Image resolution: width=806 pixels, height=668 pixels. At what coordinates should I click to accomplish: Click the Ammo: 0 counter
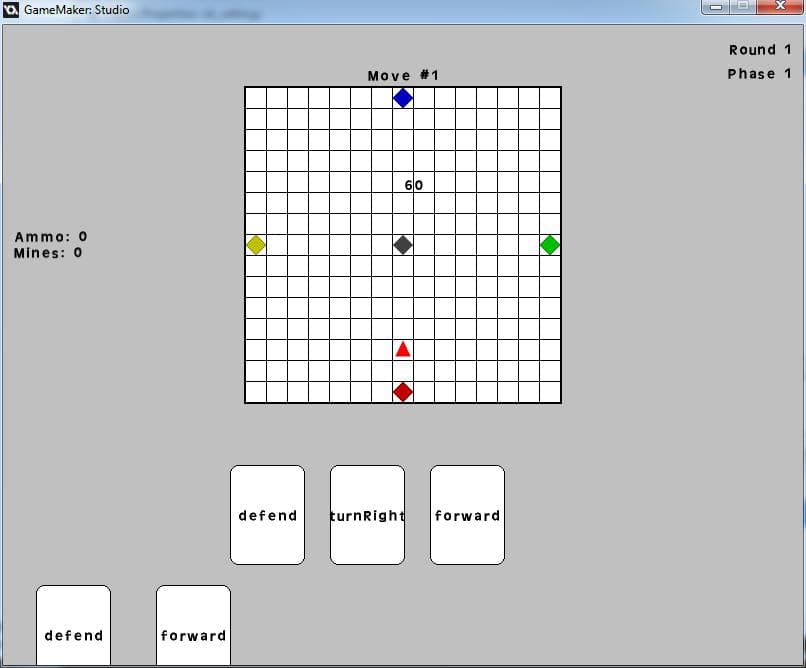51,236
